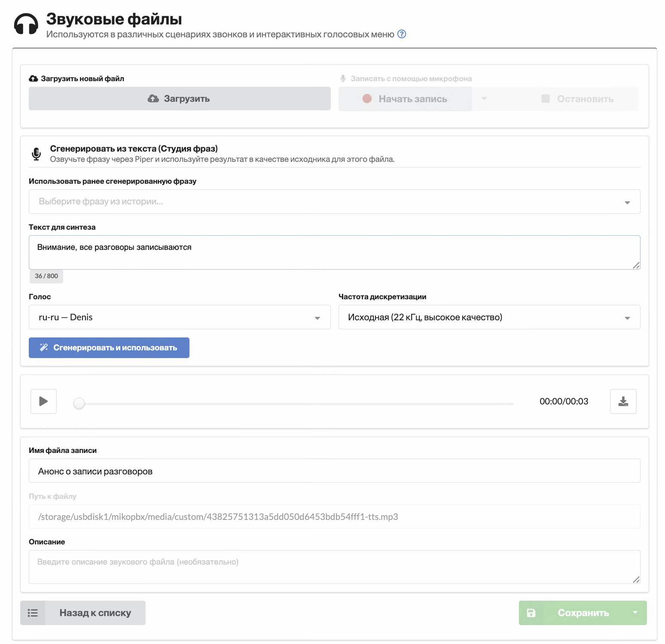Click the red record dot icon
The width and height of the screenshot is (665, 644).
(367, 99)
